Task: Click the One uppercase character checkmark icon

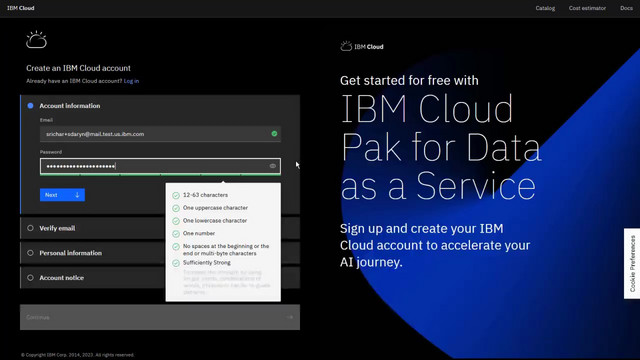Action: click(x=176, y=208)
